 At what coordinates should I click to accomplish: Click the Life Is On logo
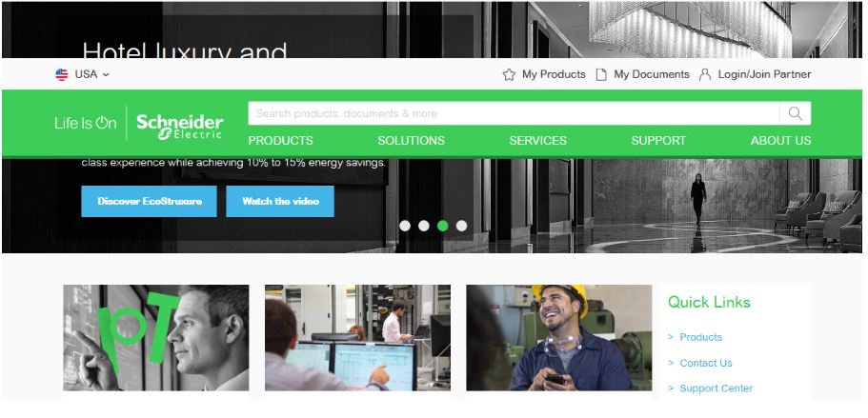coord(85,123)
